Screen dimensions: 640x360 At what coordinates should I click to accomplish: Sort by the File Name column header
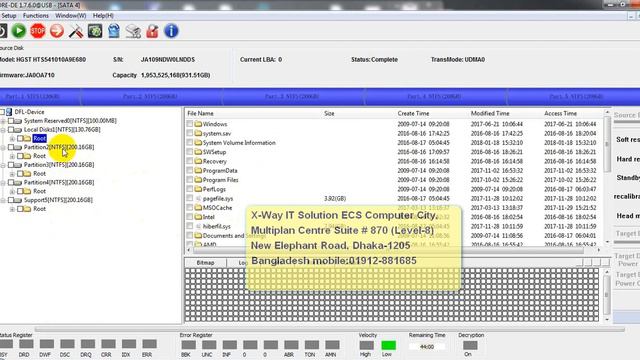pyautogui.click(x=200, y=113)
